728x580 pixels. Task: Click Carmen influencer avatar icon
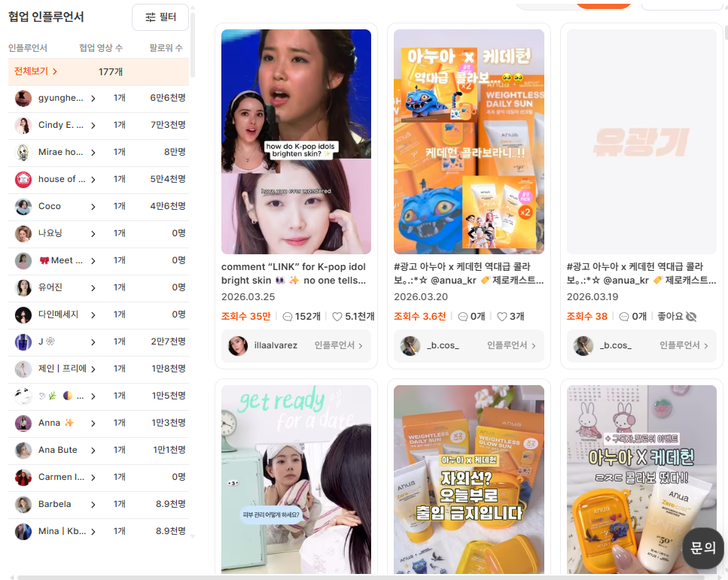[23, 477]
